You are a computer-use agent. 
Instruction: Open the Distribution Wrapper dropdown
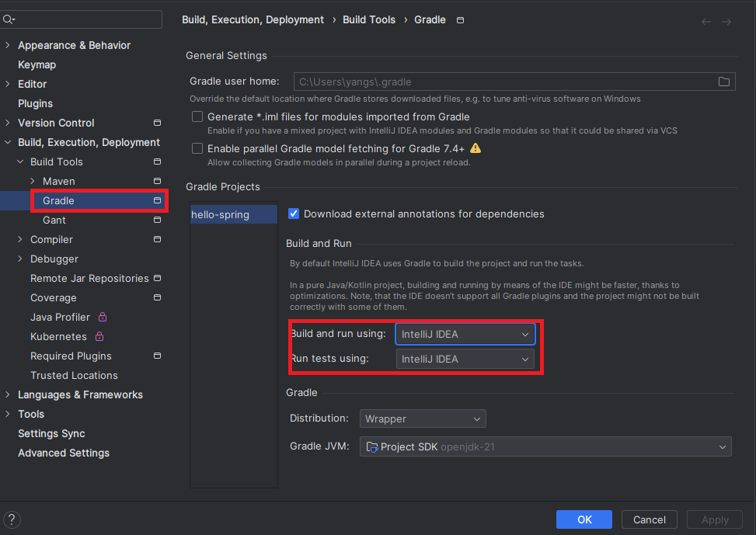423,419
